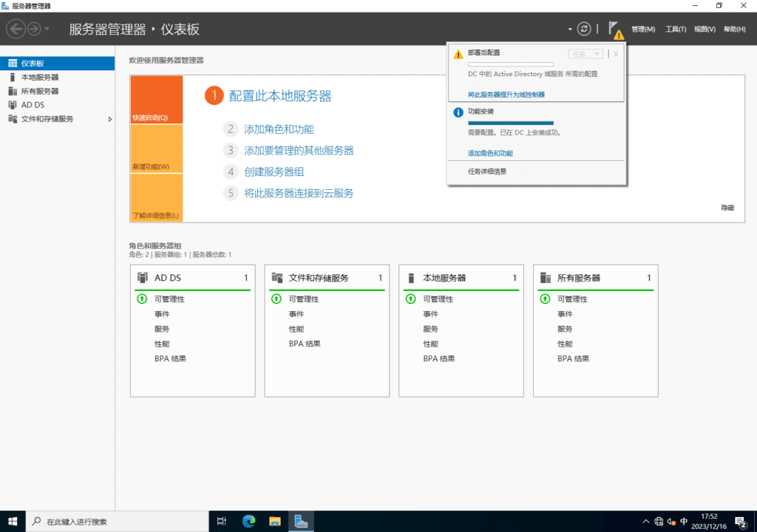Click 功能安装 progress bar
The height and width of the screenshot is (532, 757).
coord(511,123)
